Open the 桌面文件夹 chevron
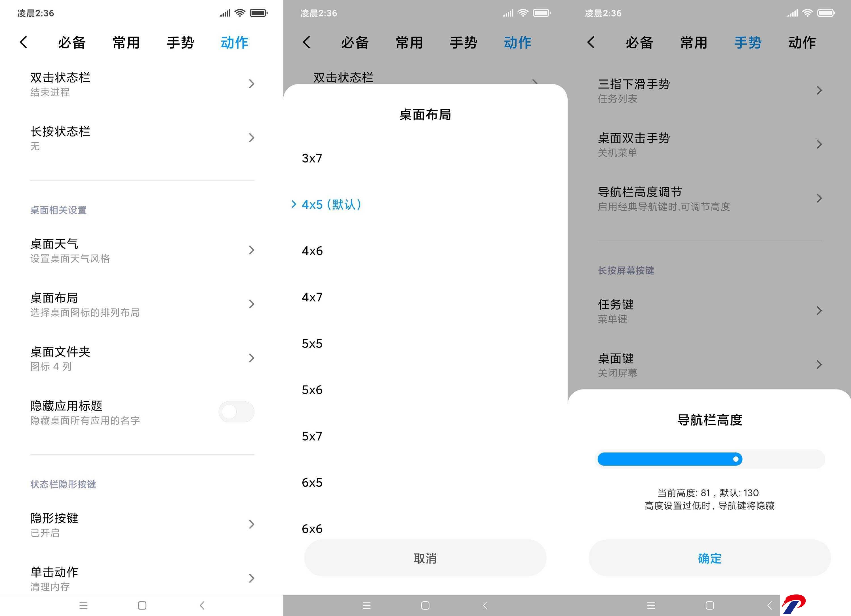This screenshot has width=851, height=616. [251, 358]
